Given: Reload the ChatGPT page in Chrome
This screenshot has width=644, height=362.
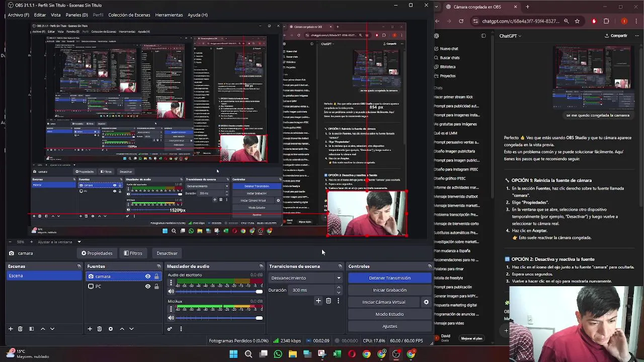Looking at the screenshot, I should [461, 21].
